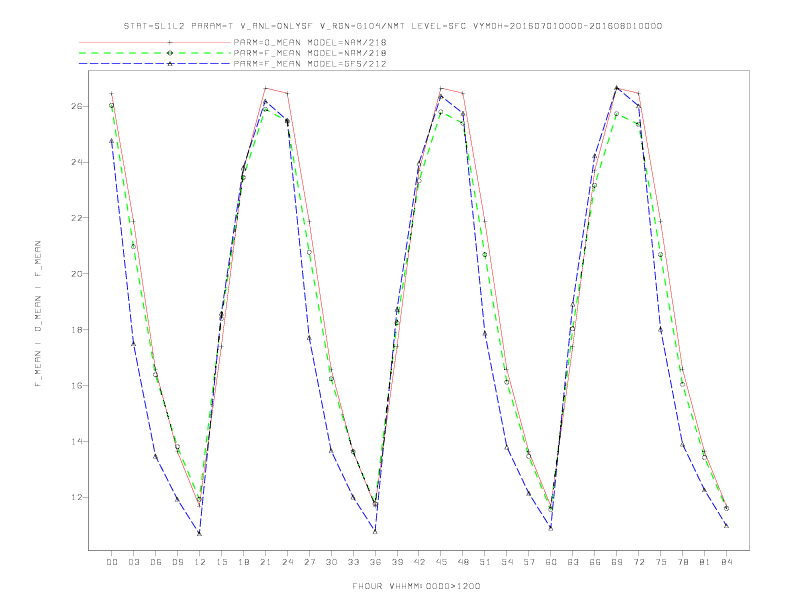The image size is (792, 612).
Task: Click forecast hour label 18 on x-axis
Action: point(243,562)
